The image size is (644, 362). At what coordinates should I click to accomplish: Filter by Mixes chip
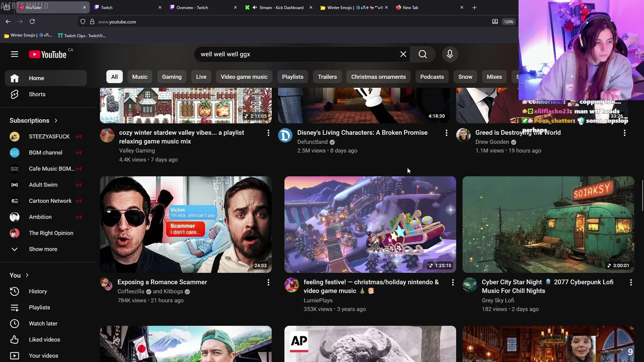[494, 77]
